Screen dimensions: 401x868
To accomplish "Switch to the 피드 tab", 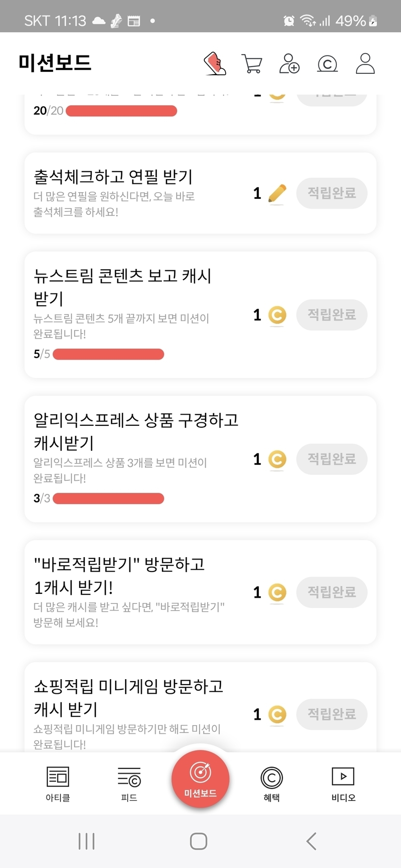I will [x=129, y=783].
